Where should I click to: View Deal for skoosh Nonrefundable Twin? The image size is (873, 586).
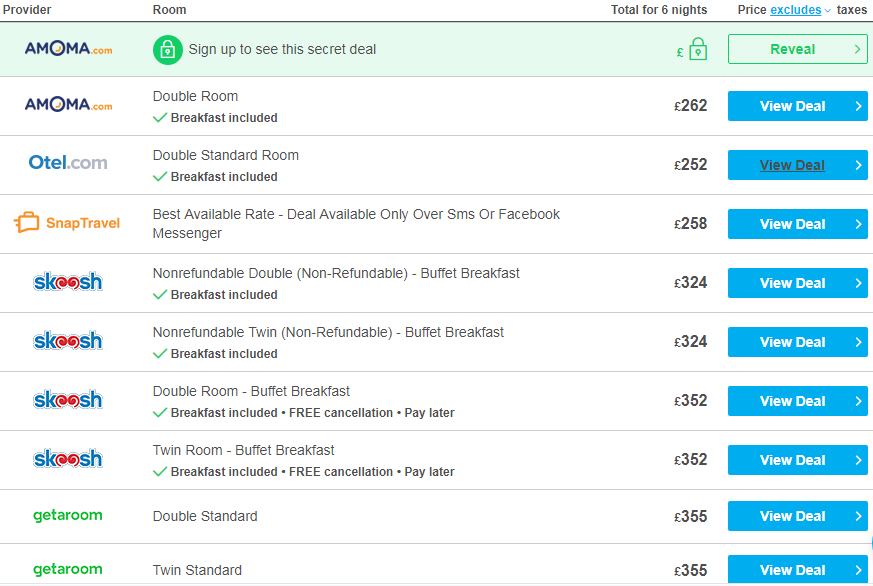tap(797, 342)
